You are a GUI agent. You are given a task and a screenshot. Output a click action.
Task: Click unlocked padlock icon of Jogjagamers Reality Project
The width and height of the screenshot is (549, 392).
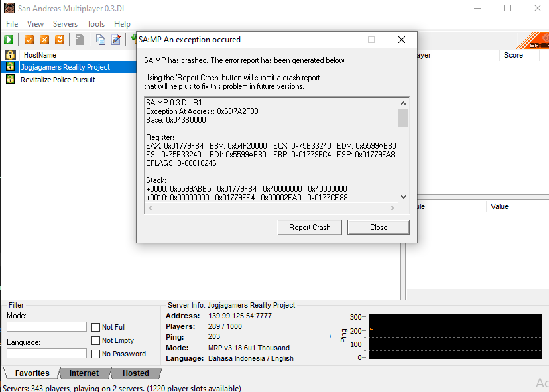tap(10, 66)
